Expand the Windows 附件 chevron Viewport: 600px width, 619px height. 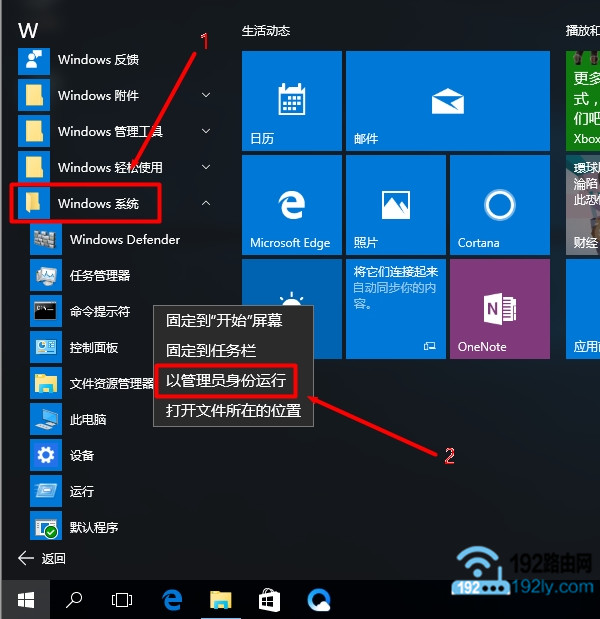(x=206, y=95)
